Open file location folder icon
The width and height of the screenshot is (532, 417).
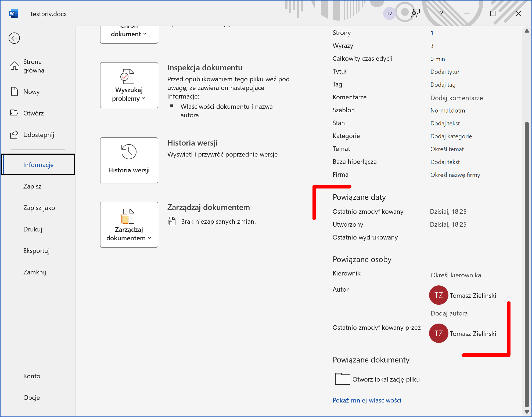343,379
